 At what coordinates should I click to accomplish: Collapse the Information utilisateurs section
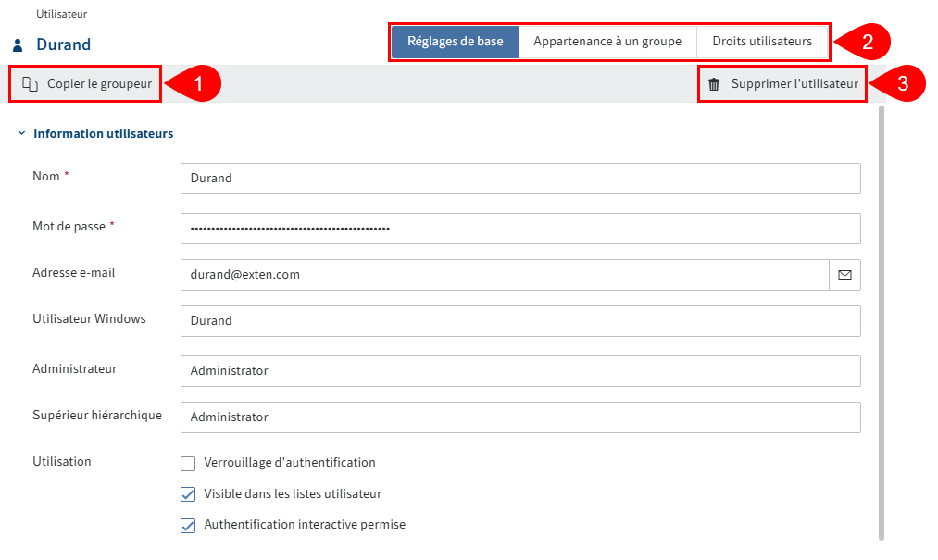tap(20, 132)
